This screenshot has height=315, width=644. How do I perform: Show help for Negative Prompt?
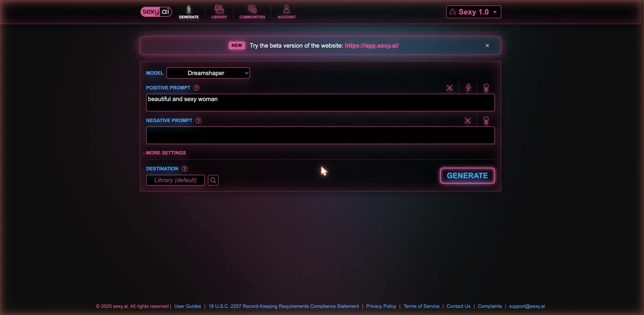198,120
